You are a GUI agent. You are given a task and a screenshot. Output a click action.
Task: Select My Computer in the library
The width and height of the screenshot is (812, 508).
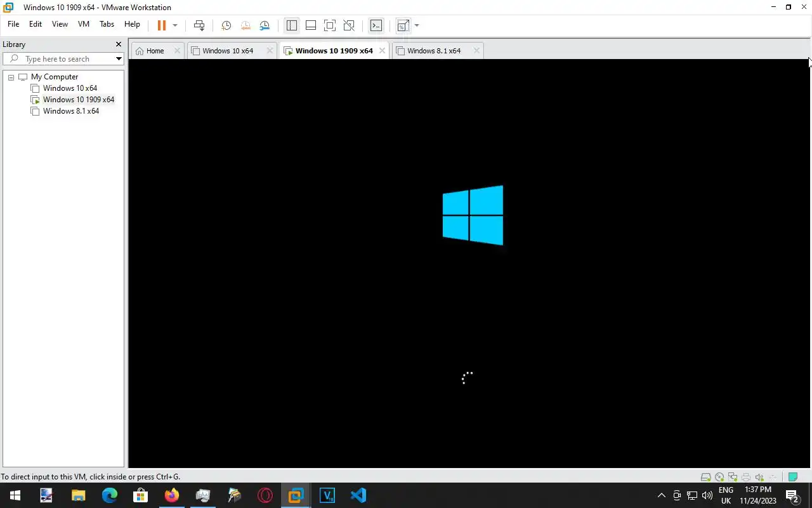pyautogui.click(x=55, y=77)
